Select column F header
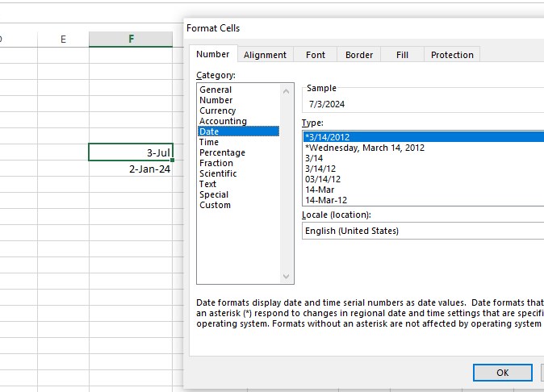Image resolution: width=544 pixels, height=392 pixels. [131, 39]
